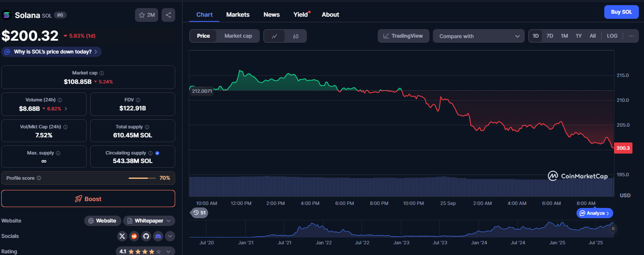Click the pause handle on mini chart

click(x=613, y=229)
